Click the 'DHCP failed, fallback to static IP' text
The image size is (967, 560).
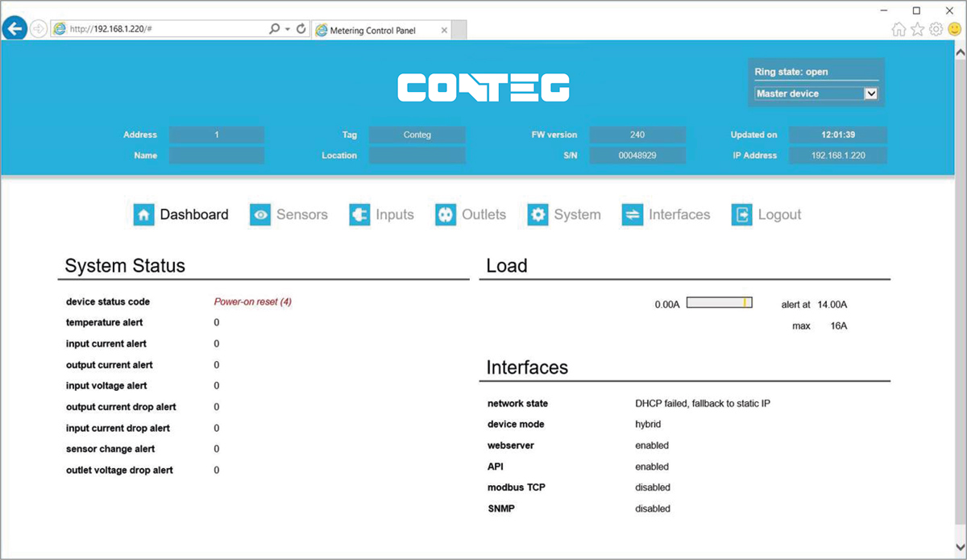pos(703,404)
